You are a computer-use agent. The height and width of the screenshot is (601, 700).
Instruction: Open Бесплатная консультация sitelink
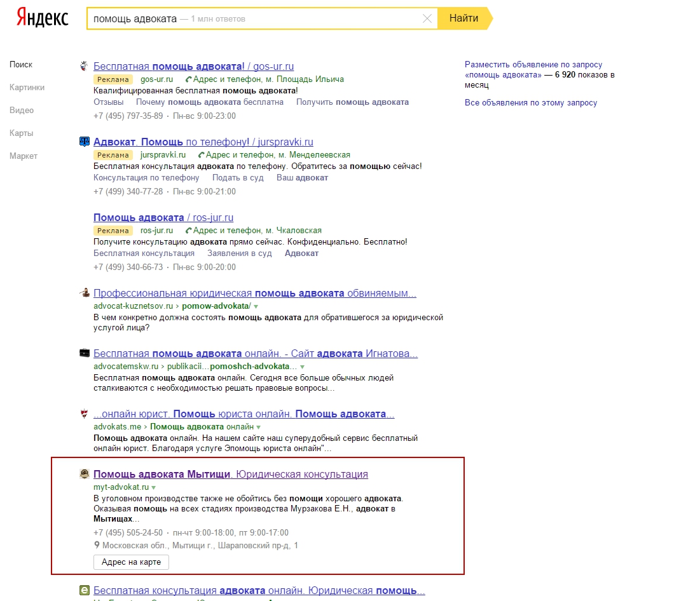click(x=144, y=253)
